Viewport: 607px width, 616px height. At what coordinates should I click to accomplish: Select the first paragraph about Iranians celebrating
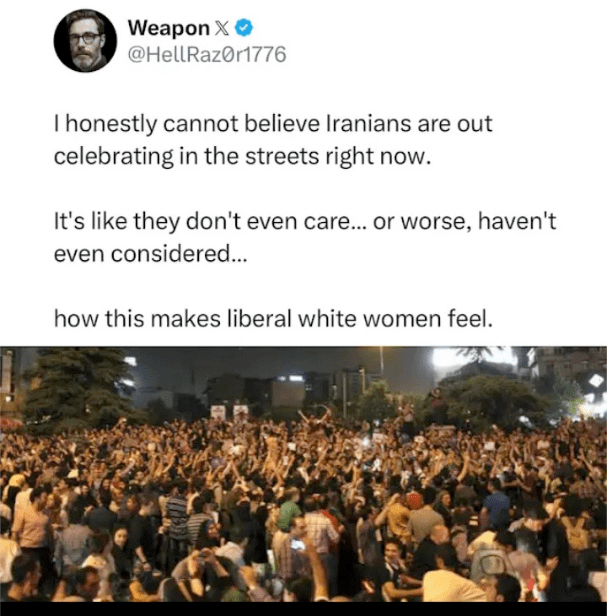tap(273, 140)
